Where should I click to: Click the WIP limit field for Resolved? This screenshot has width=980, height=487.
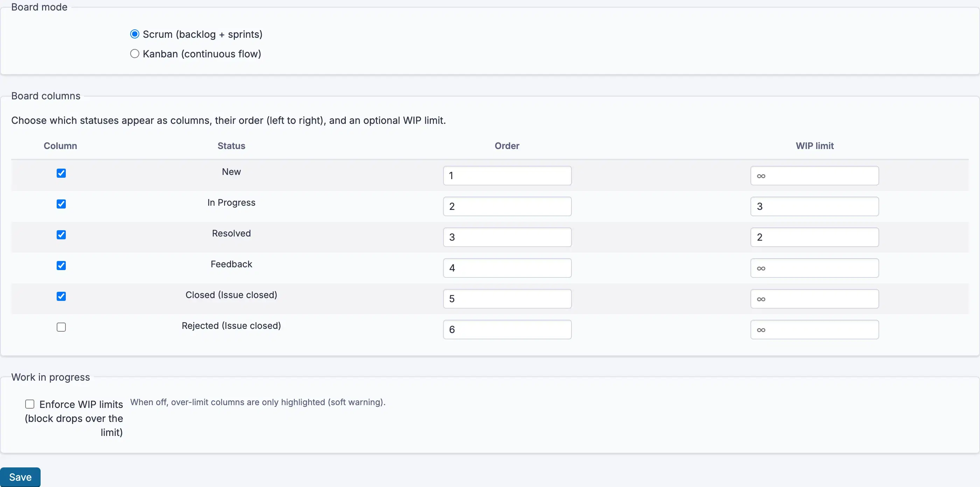point(814,237)
